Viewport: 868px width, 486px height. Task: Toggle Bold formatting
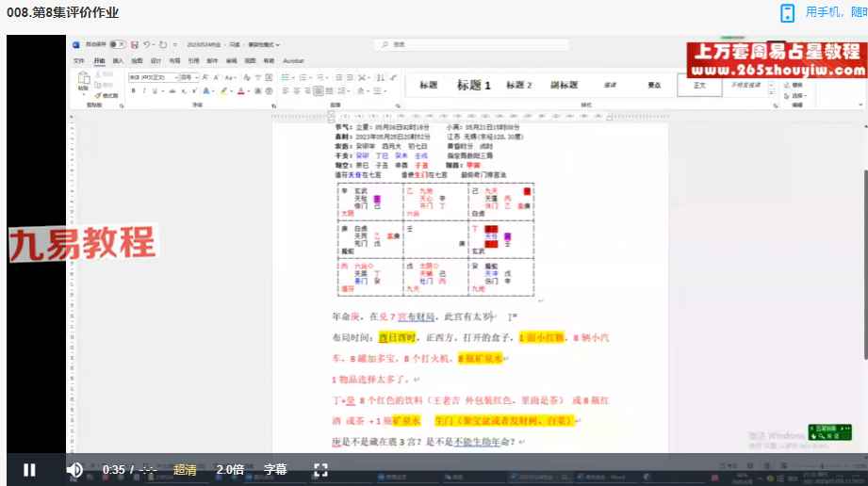pyautogui.click(x=134, y=90)
